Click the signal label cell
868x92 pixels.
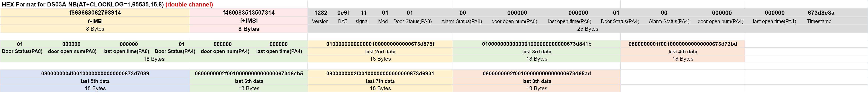pos(362,21)
